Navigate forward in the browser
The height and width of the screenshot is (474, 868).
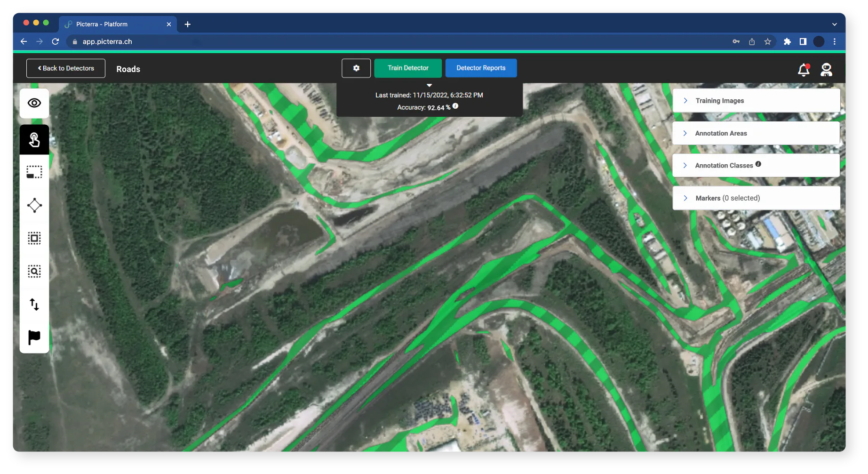[40, 41]
